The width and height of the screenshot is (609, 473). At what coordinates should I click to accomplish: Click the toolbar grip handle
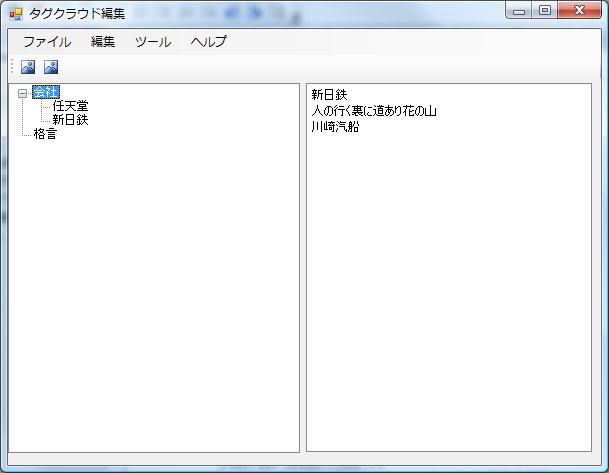12,67
